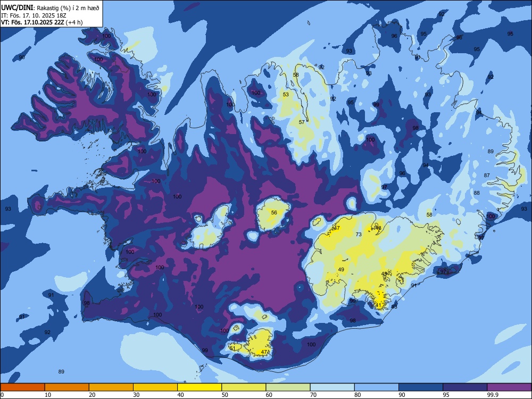Click the legend tick label '80'
Image resolution: width=532 pixels, height=399 pixels.
coord(358,395)
